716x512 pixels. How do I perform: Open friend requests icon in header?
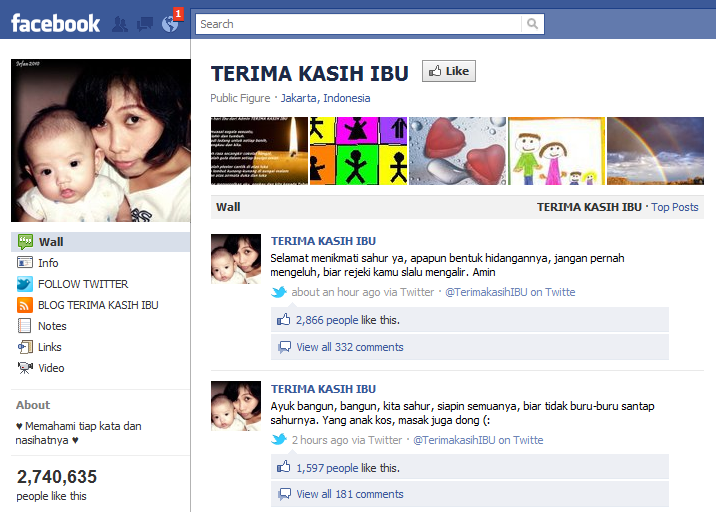point(120,24)
